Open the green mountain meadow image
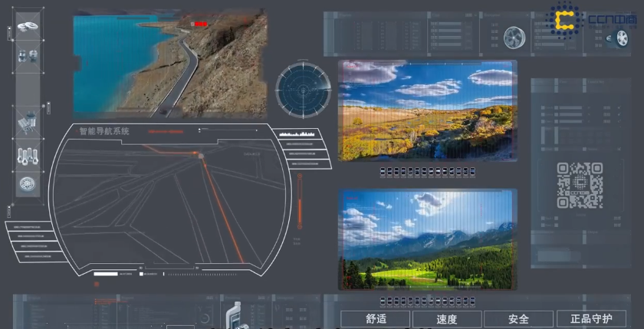 coord(427,239)
